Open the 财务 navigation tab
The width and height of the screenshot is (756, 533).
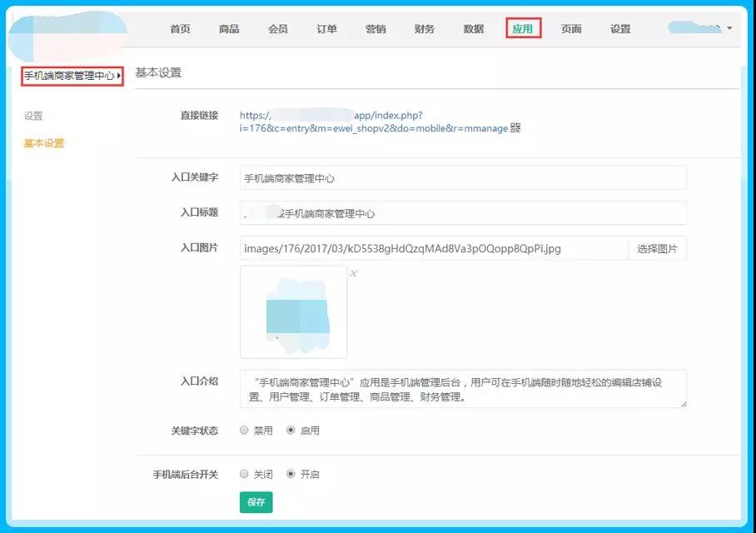(x=425, y=29)
